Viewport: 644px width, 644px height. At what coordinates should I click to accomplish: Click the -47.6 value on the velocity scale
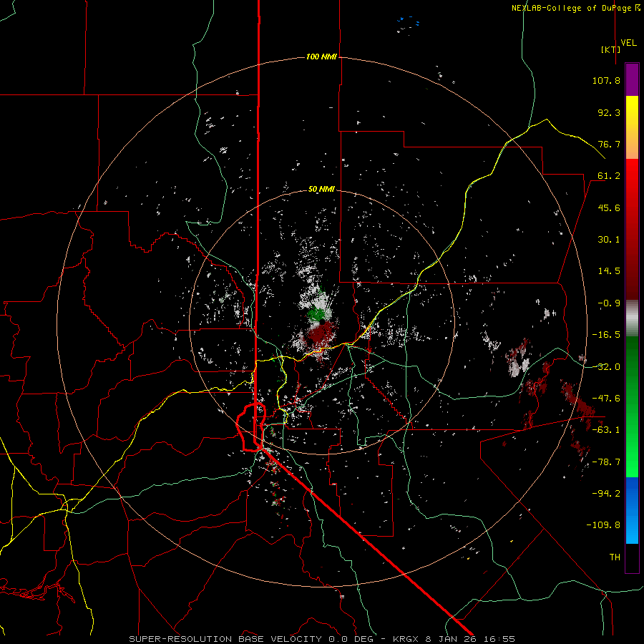point(606,399)
